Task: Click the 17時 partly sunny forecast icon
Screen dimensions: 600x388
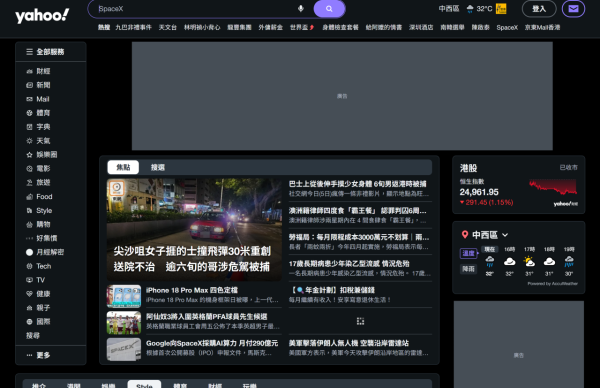Action: (x=529, y=262)
